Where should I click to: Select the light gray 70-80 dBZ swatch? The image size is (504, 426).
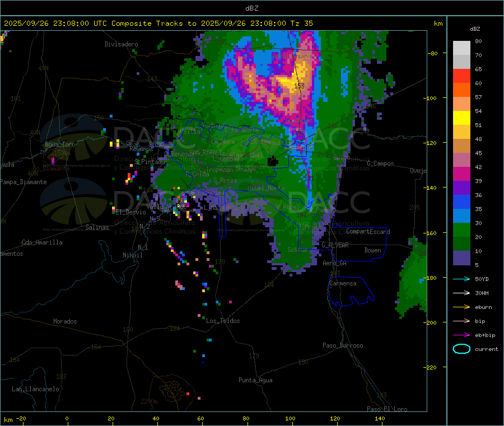[461, 48]
